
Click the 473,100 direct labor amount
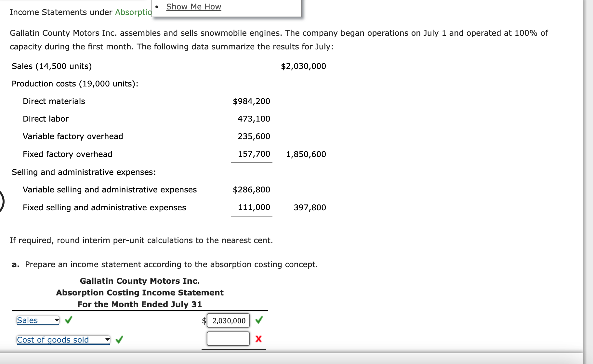pyautogui.click(x=254, y=119)
